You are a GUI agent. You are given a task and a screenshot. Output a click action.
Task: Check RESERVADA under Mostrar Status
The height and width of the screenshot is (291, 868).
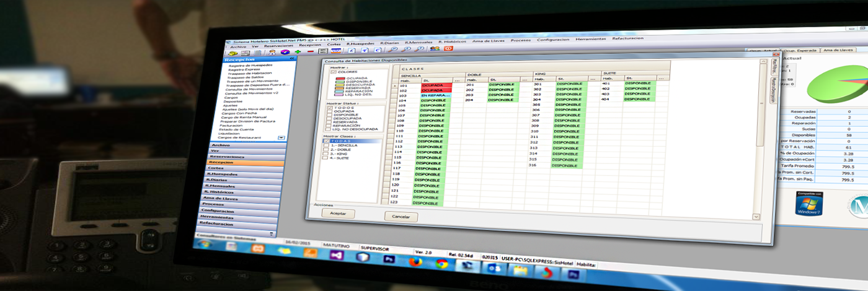coord(328,122)
